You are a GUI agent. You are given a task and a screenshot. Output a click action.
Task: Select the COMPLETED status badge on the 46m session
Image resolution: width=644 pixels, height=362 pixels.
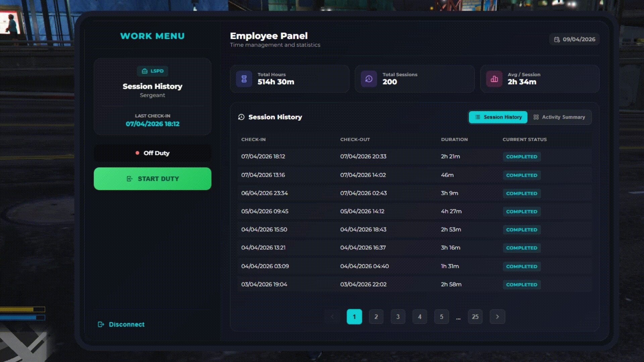(522, 175)
